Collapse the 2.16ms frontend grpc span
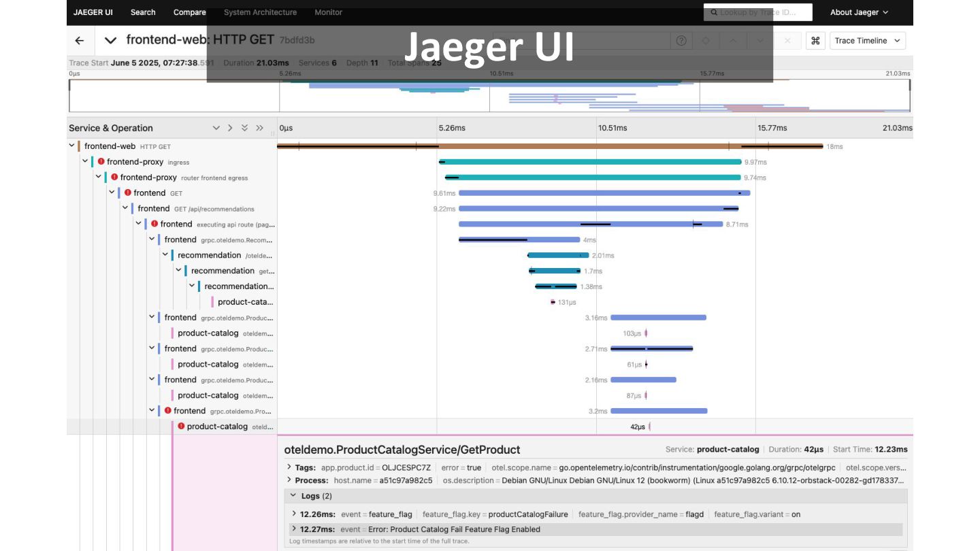 pos(152,380)
